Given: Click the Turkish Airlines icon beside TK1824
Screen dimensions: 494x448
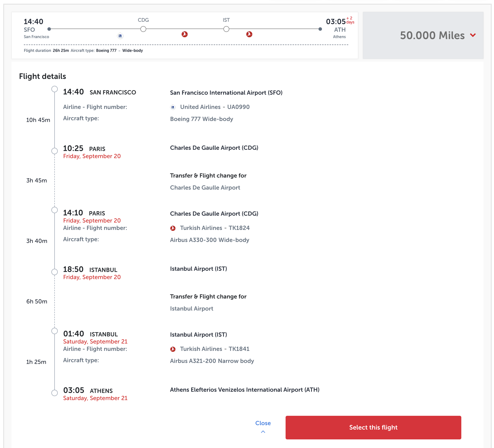Looking at the screenshot, I should click(173, 228).
